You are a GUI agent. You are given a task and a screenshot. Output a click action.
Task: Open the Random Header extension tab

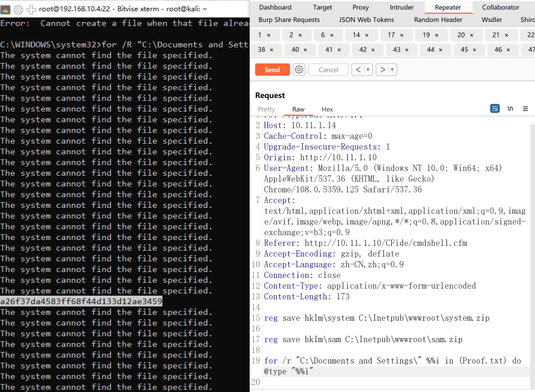click(x=438, y=20)
